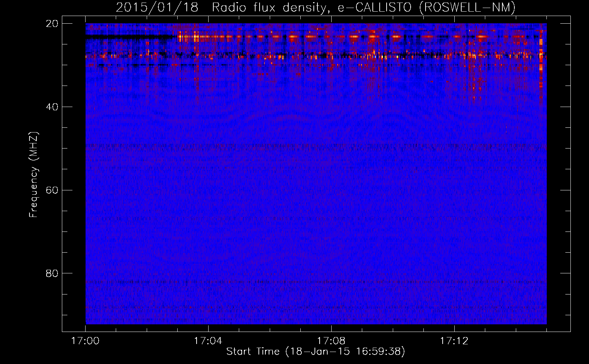Screen dimensions: 589x364
Task: Click the 'Frequency (MHZ)' axis label
Action: tap(33, 175)
